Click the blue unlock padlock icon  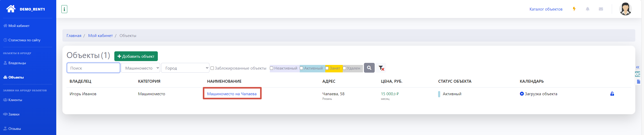612,94
